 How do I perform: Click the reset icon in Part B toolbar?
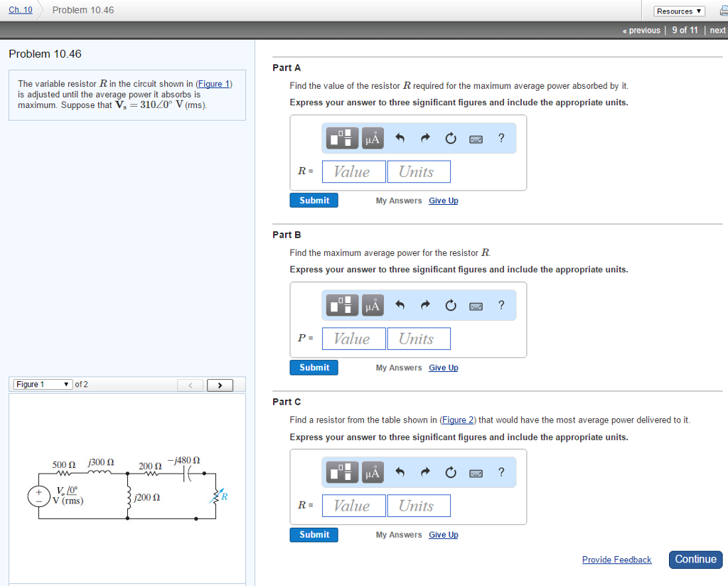pos(450,305)
